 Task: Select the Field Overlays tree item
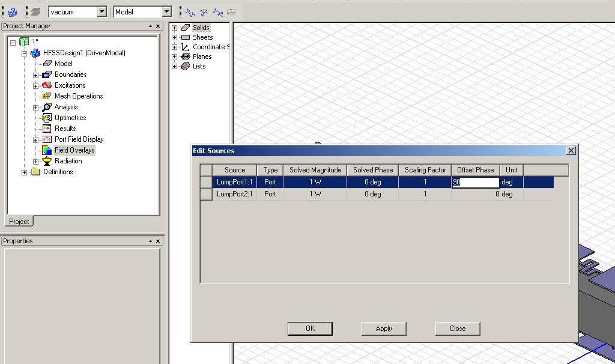coord(74,150)
